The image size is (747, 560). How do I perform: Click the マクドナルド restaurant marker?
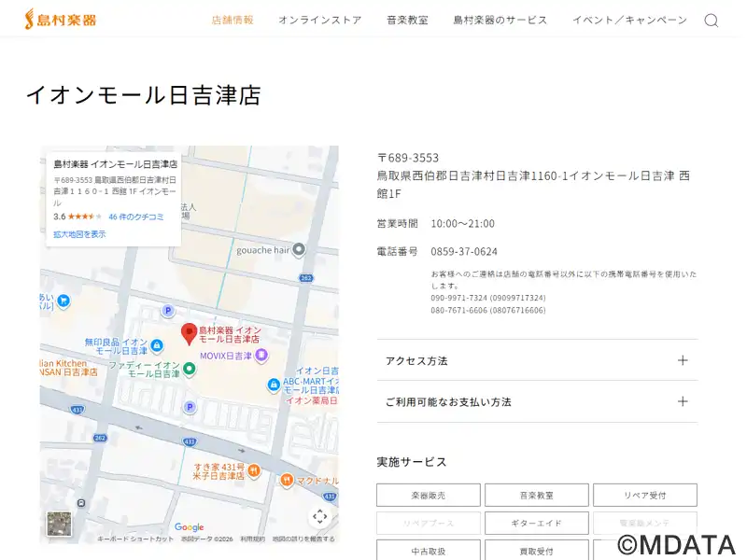(x=287, y=480)
